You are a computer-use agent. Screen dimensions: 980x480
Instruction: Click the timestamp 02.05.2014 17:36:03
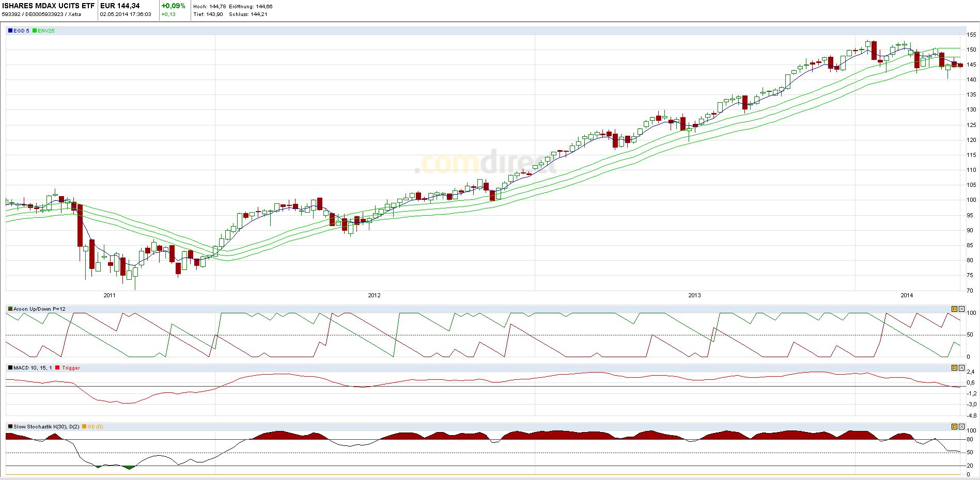pyautogui.click(x=126, y=14)
